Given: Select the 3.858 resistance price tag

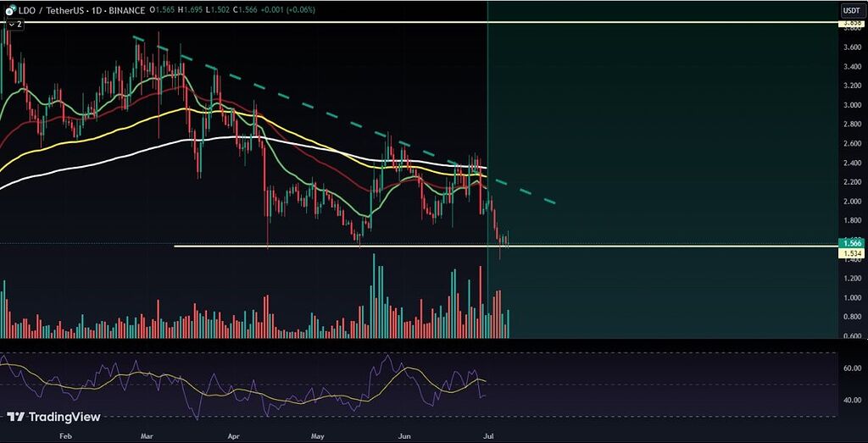Looking at the screenshot, I should [x=851, y=24].
